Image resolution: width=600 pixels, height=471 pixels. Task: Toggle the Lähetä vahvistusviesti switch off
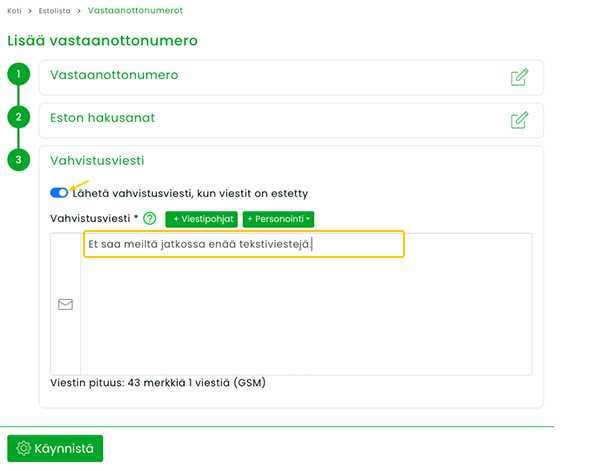59,193
